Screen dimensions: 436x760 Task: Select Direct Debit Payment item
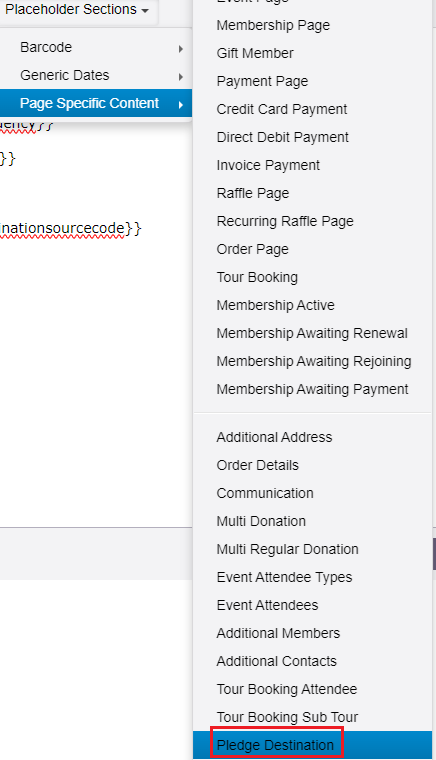click(x=312, y=138)
